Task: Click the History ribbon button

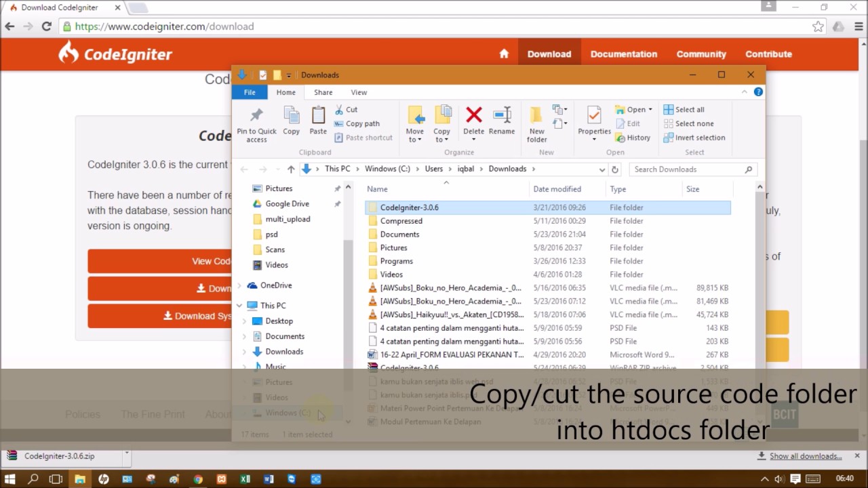Action: point(633,138)
